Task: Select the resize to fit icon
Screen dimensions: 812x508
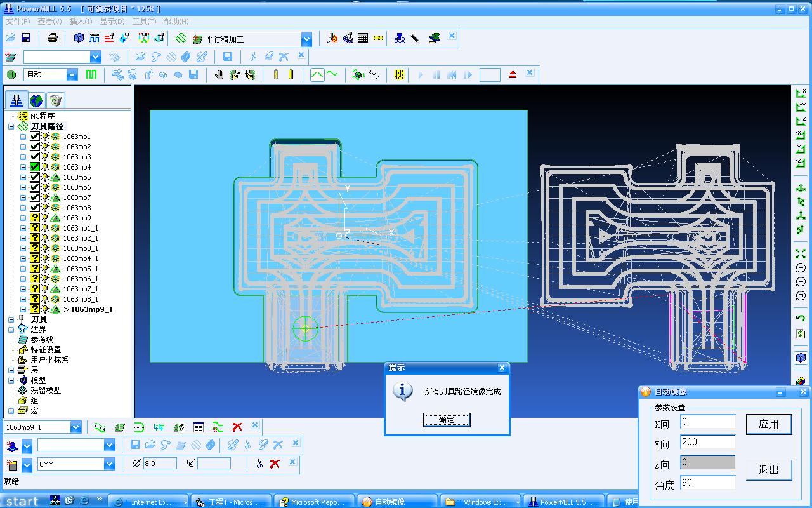Action: coord(801,254)
